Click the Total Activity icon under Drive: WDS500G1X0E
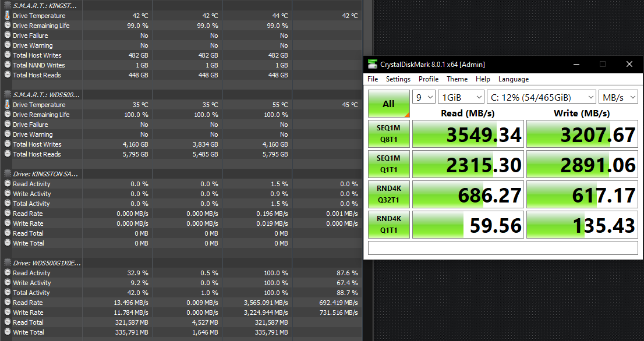 [8, 293]
